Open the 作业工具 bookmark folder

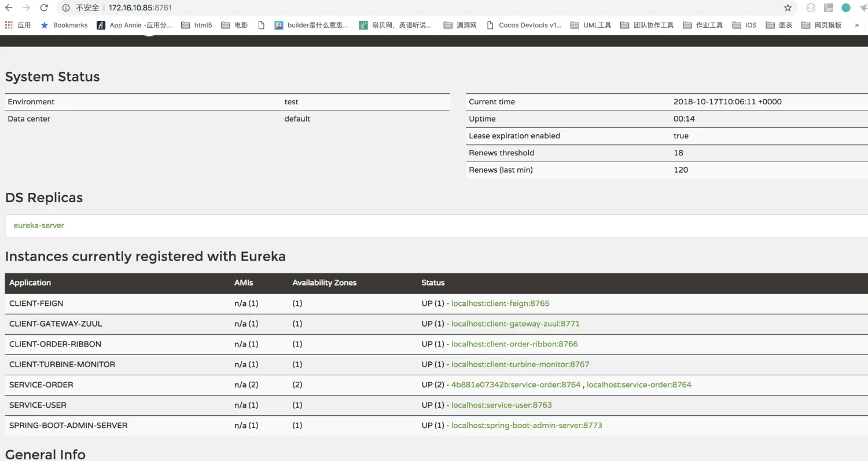tap(703, 25)
